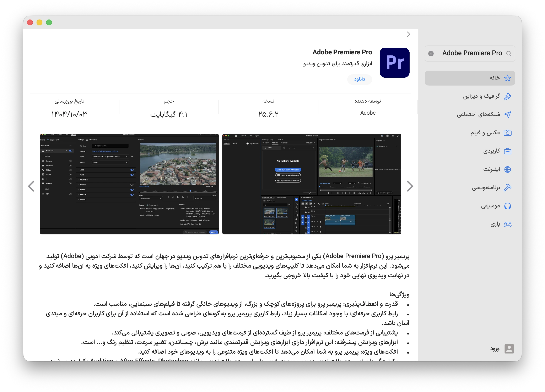The height and width of the screenshot is (392, 545).
Task: Enable the Behance publish toggle
Action: [x=70, y=161]
